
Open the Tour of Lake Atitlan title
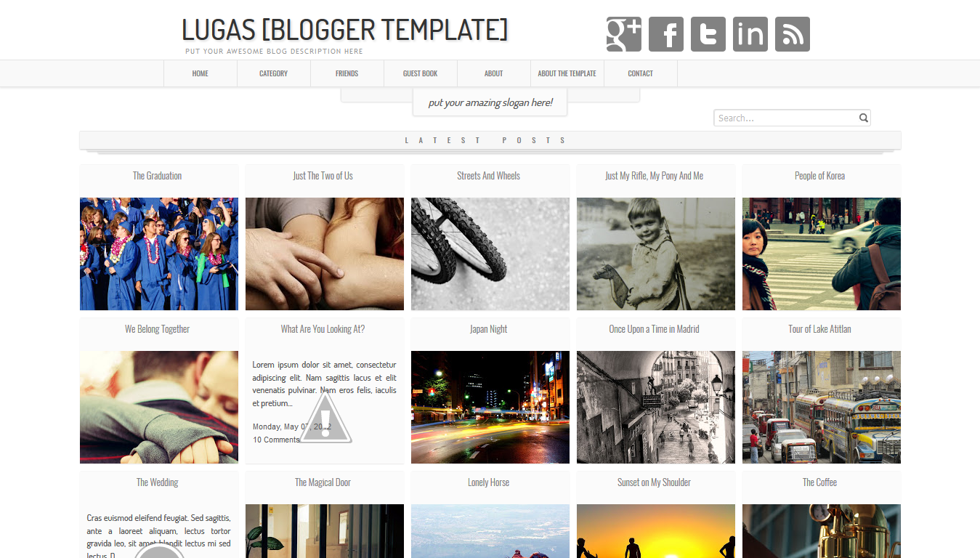[x=820, y=329]
